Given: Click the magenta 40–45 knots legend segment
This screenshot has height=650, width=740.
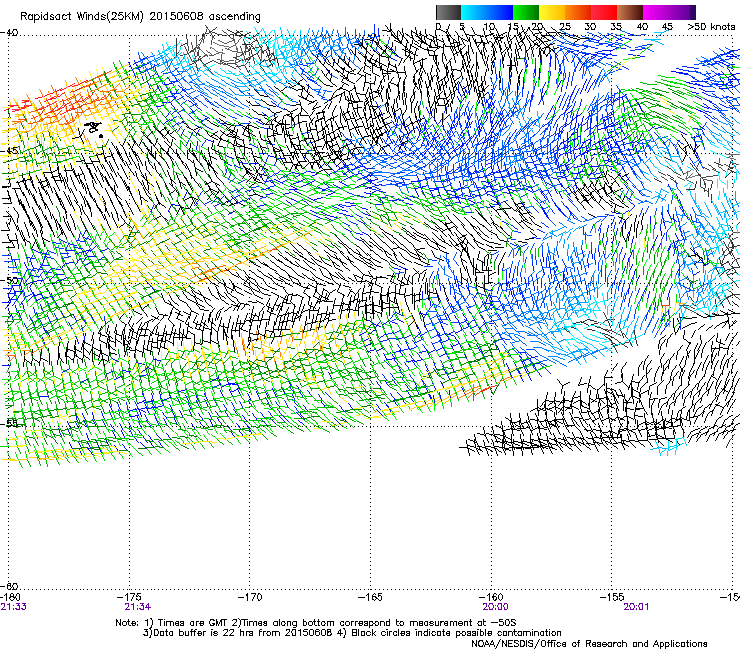Looking at the screenshot, I should [656, 12].
